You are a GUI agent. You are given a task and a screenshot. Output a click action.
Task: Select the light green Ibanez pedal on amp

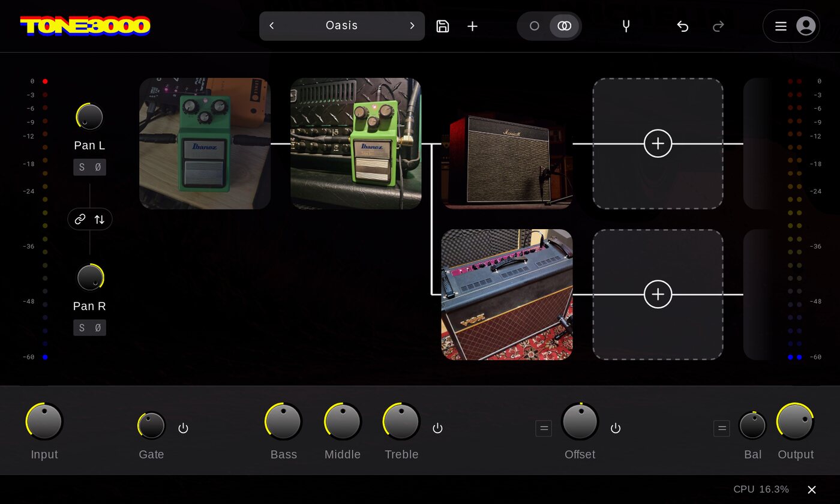[356, 143]
